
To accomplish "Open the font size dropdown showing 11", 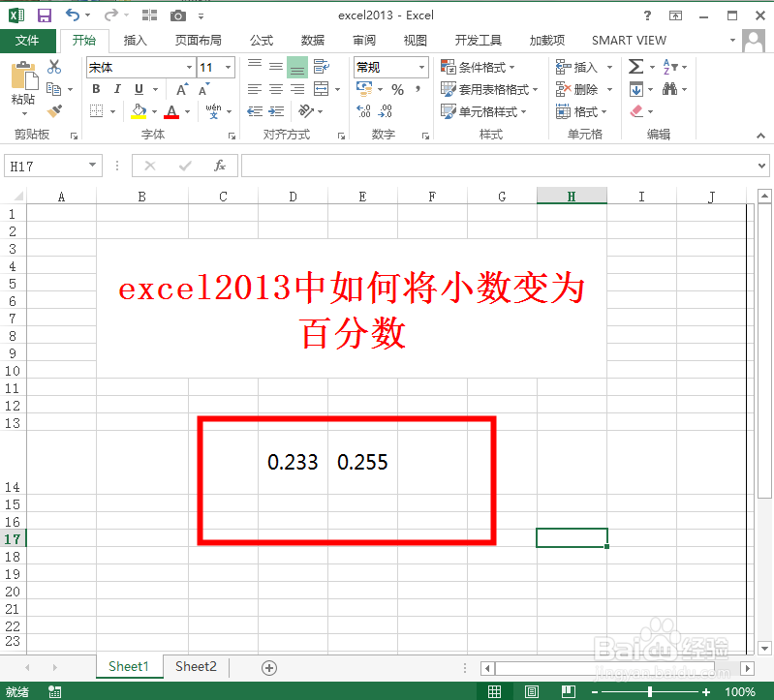I will click(228, 67).
